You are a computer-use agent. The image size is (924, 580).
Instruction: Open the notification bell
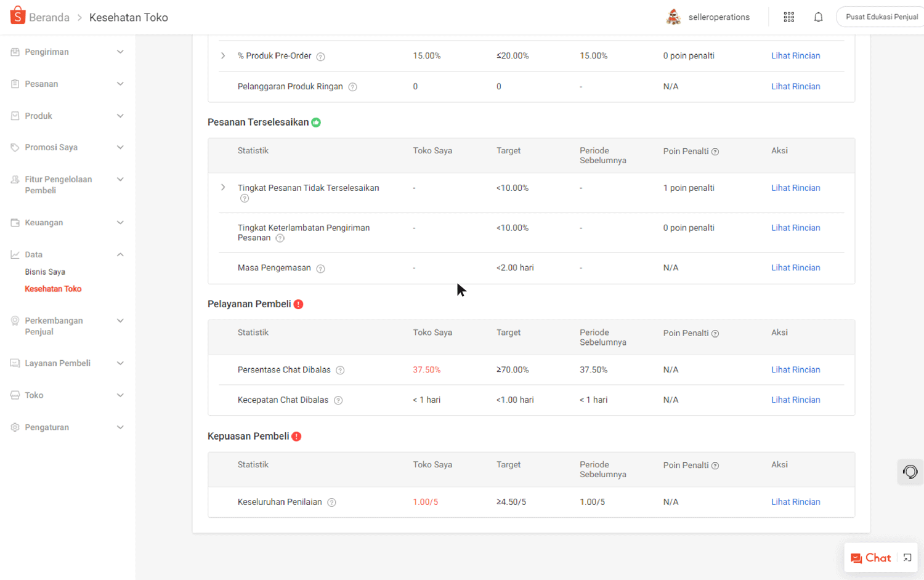[x=818, y=17]
